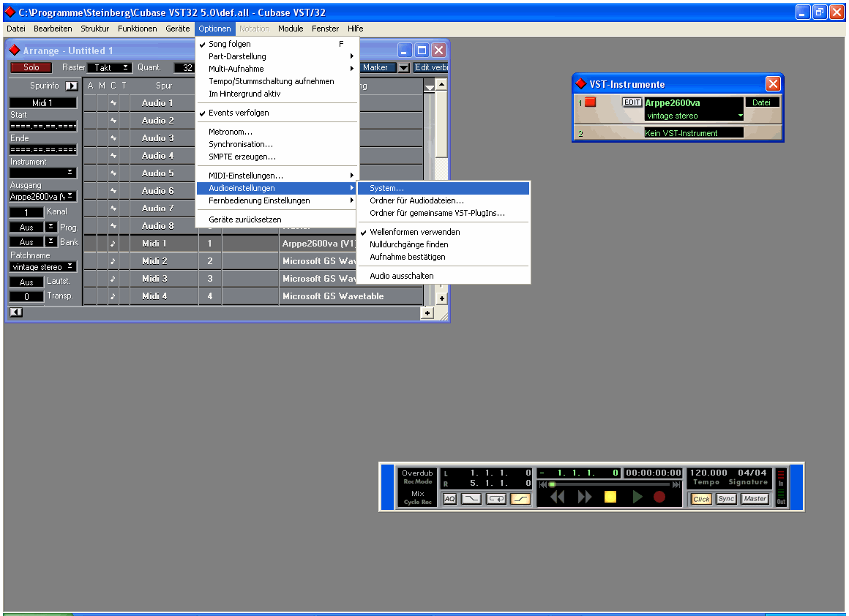Click the yellow Stop button
The image size is (849, 616).
(610, 496)
